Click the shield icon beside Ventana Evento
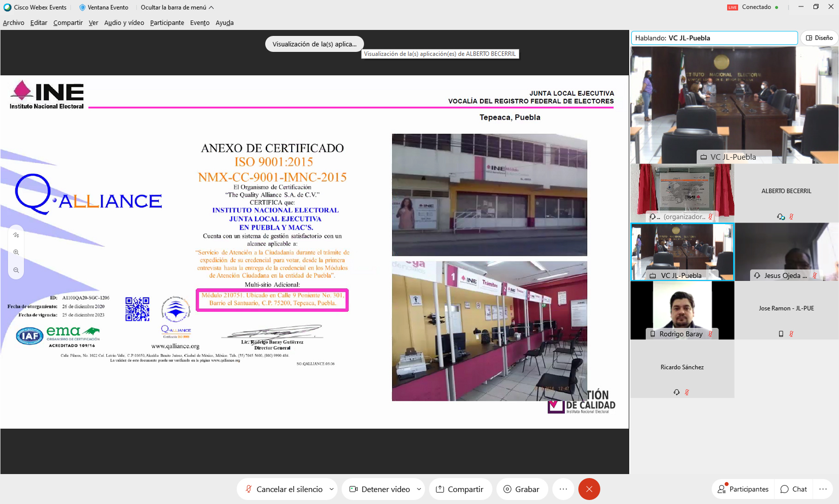Screen dimensions: 839x504 pos(82,7)
